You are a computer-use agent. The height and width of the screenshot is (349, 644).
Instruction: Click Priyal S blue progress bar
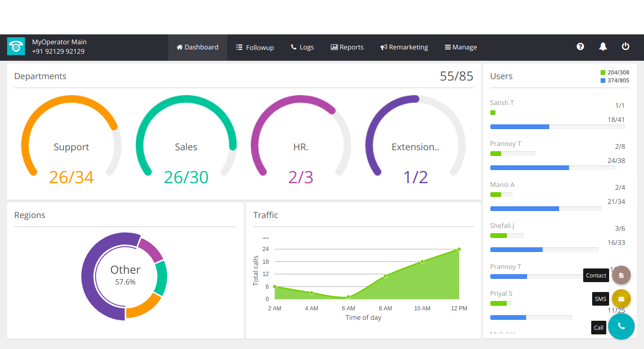(x=531, y=317)
